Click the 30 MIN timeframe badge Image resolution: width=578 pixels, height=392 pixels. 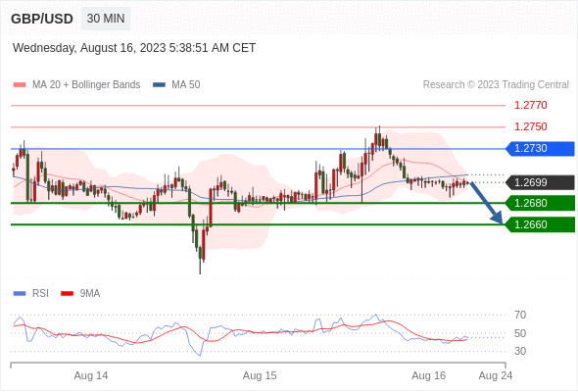(x=106, y=19)
